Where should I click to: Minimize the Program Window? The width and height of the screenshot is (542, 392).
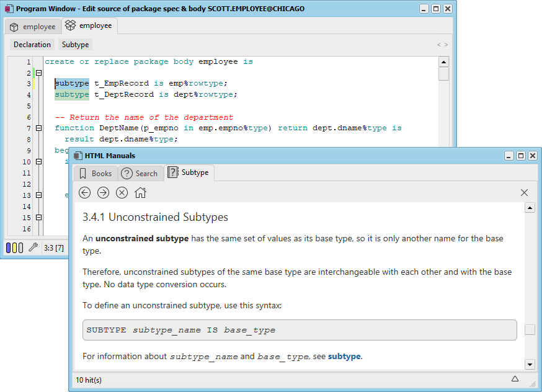(424, 9)
